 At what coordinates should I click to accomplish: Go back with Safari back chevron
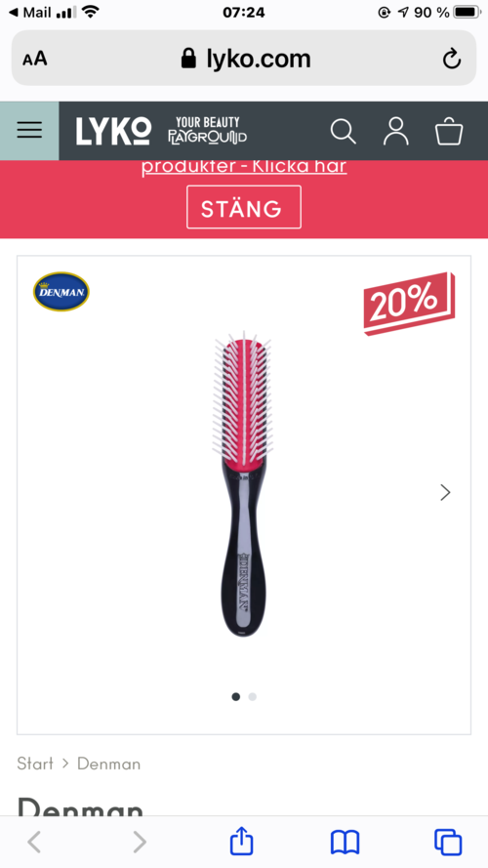click(34, 843)
